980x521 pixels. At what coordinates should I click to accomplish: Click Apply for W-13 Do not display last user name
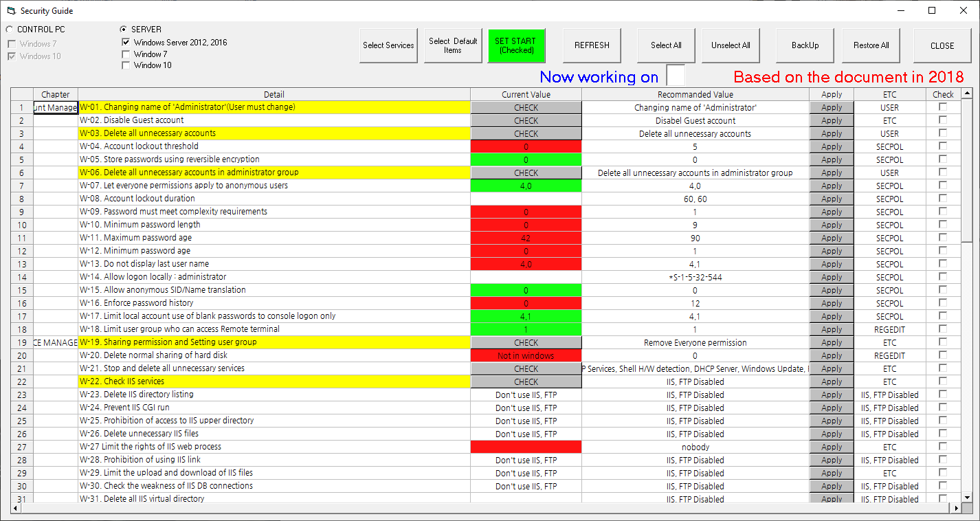(832, 264)
